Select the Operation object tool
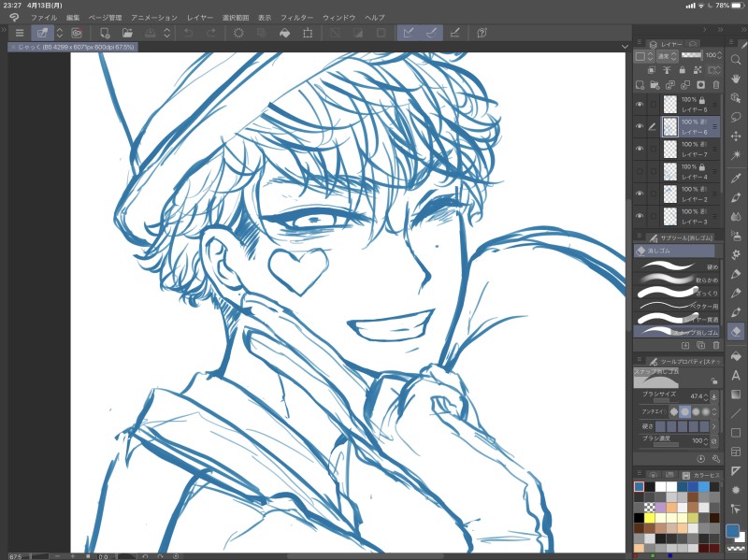 736,98
